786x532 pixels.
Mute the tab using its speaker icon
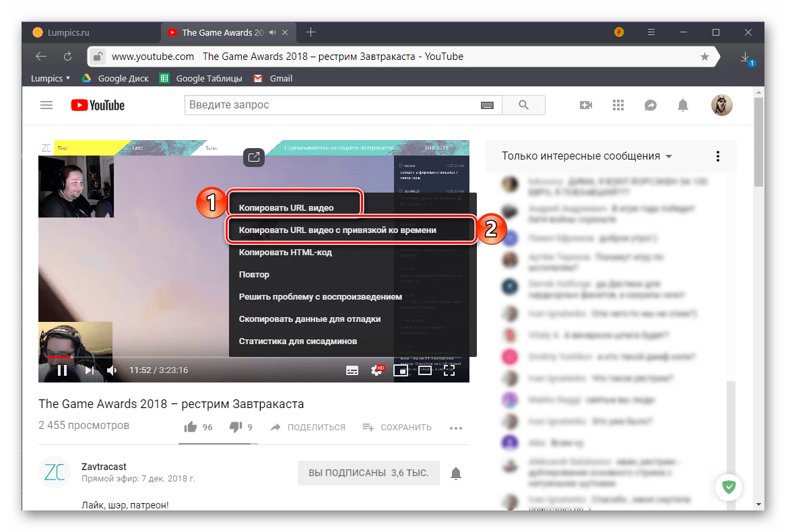tap(272, 32)
